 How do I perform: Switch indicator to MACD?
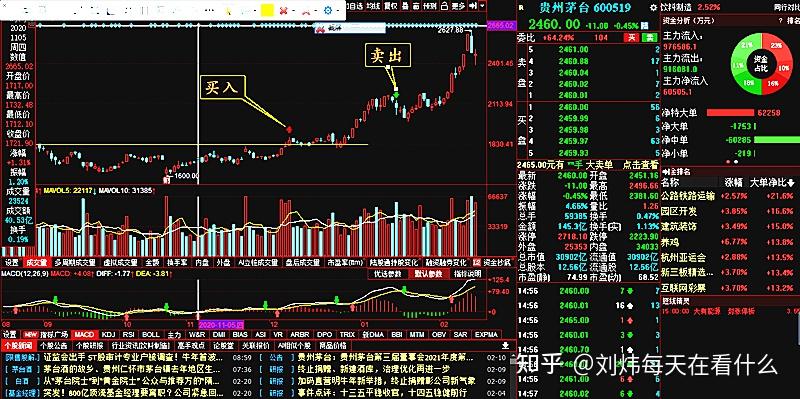(x=84, y=334)
